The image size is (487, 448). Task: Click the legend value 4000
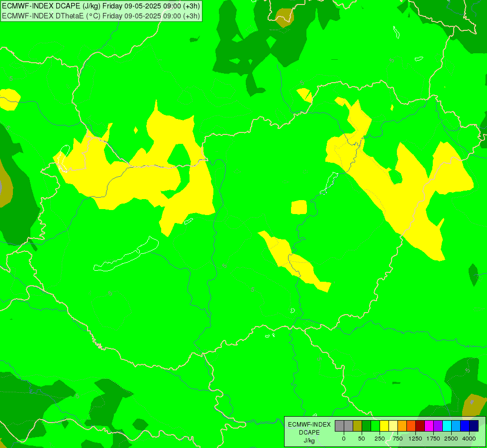coord(469,439)
